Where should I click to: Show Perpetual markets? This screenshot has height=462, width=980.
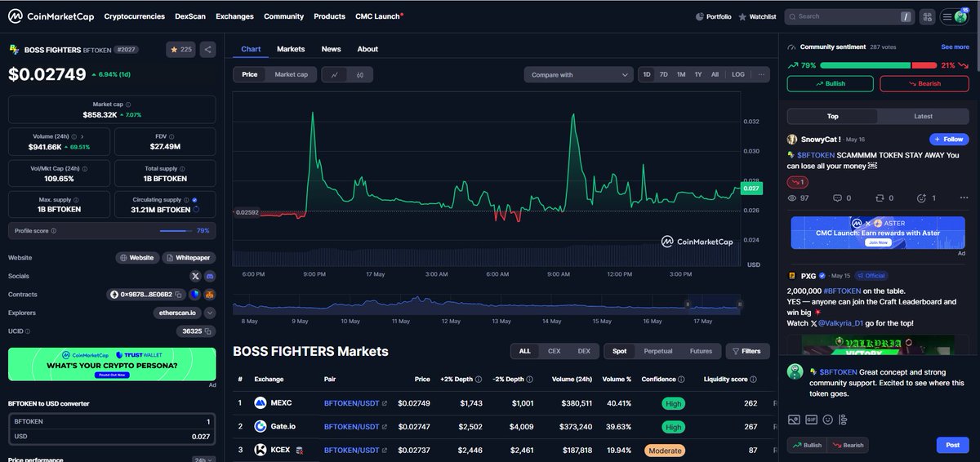point(658,351)
